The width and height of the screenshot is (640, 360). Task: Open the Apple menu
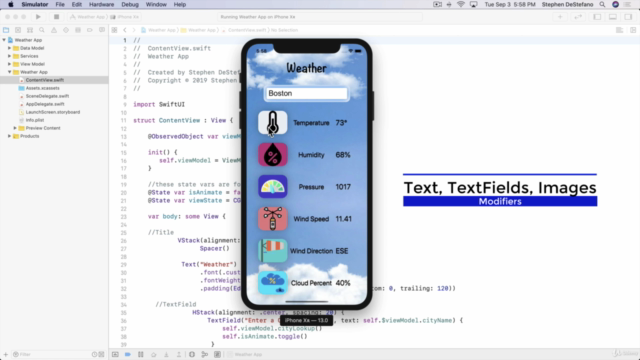pyautogui.click(x=11, y=4)
